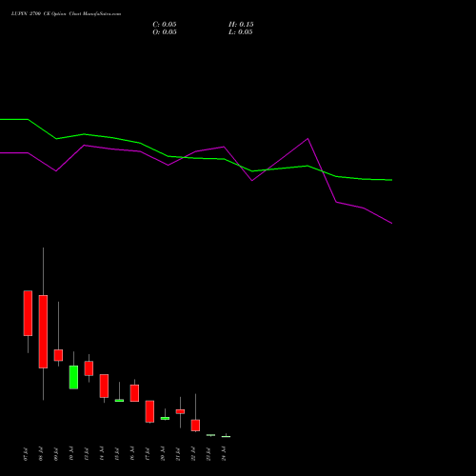
Task: Click the low value 'L: 0.05'
Action: point(241,32)
